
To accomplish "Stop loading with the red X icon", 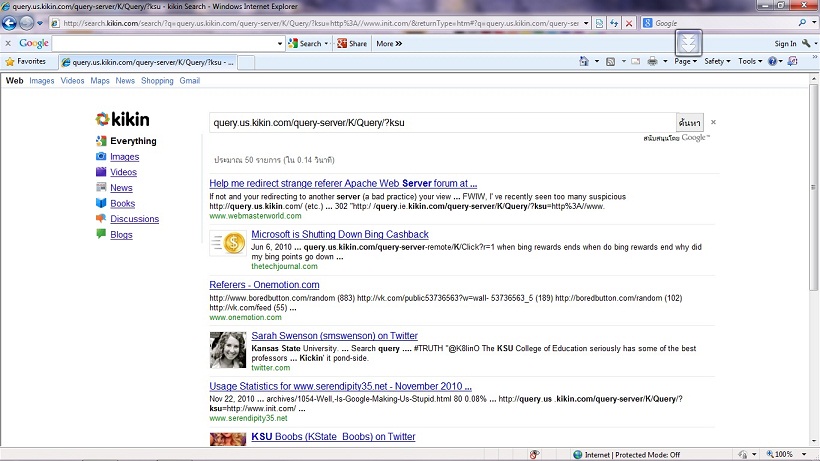I will 629,23.
